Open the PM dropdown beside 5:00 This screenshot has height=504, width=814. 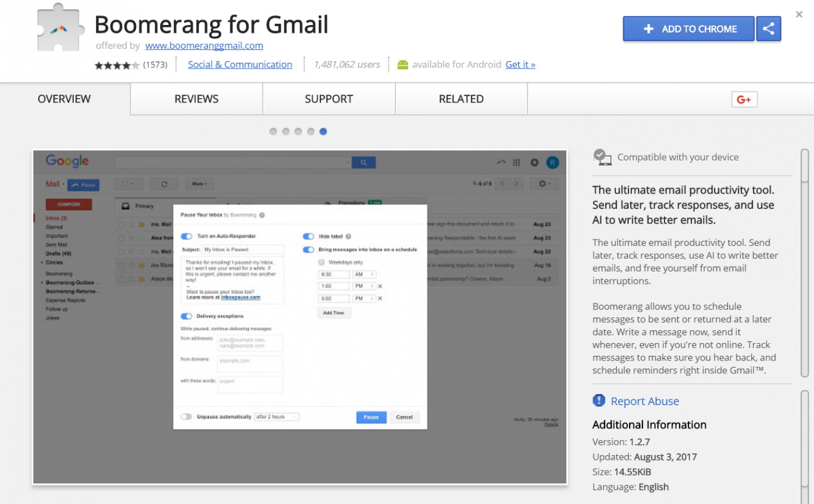pyautogui.click(x=364, y=299)
